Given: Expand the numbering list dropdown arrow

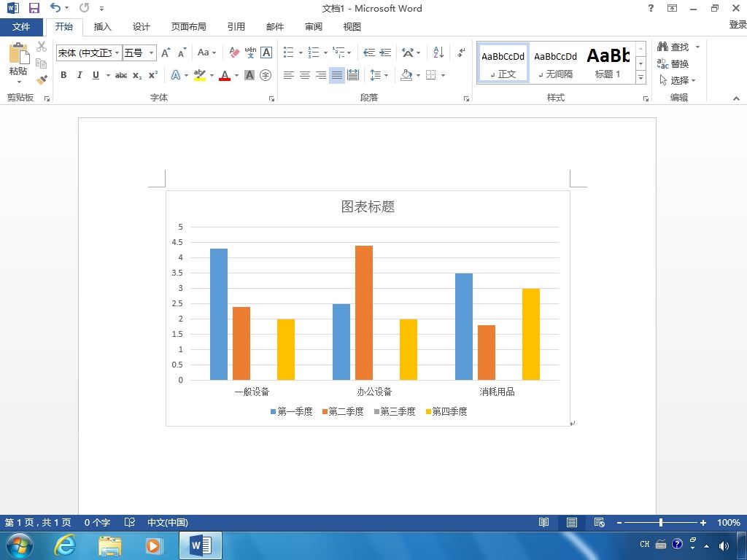Looking at the screenshot, I should click(x=325, y=52).
